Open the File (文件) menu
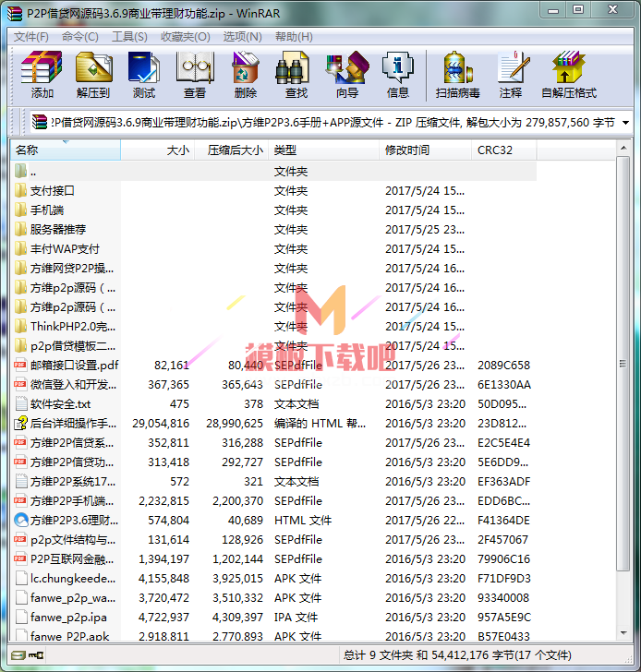The height and width of the screenshot is (672, 641). tap(31, 37)
